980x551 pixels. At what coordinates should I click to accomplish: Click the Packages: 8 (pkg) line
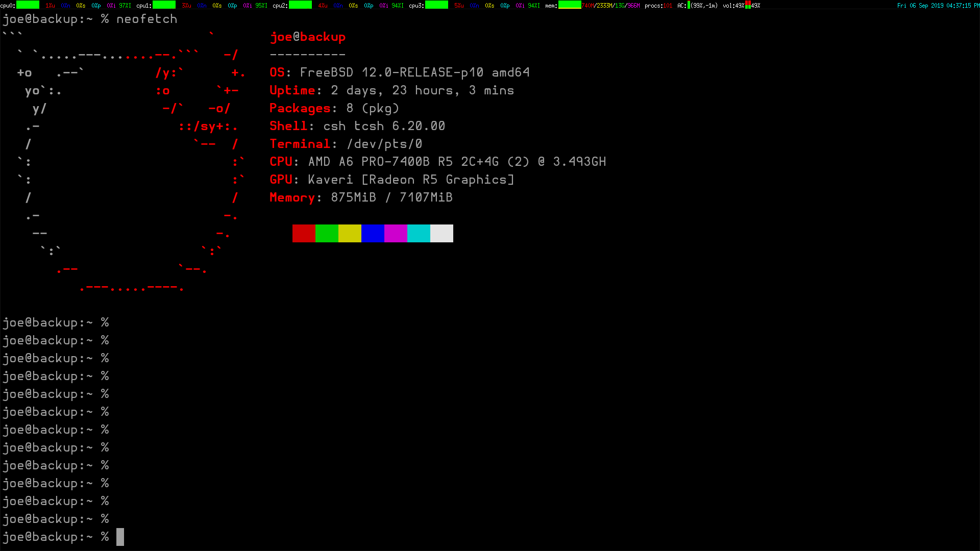click(x=334, y=108)
